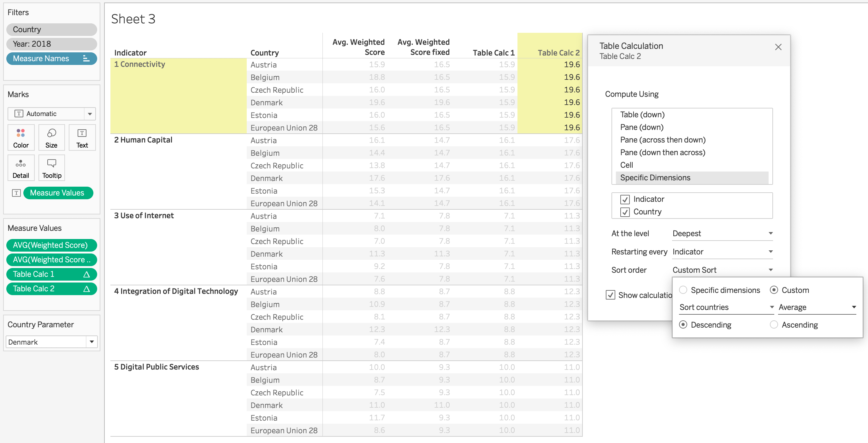Click the Measure Values marks pill

(x=58, y=193)
